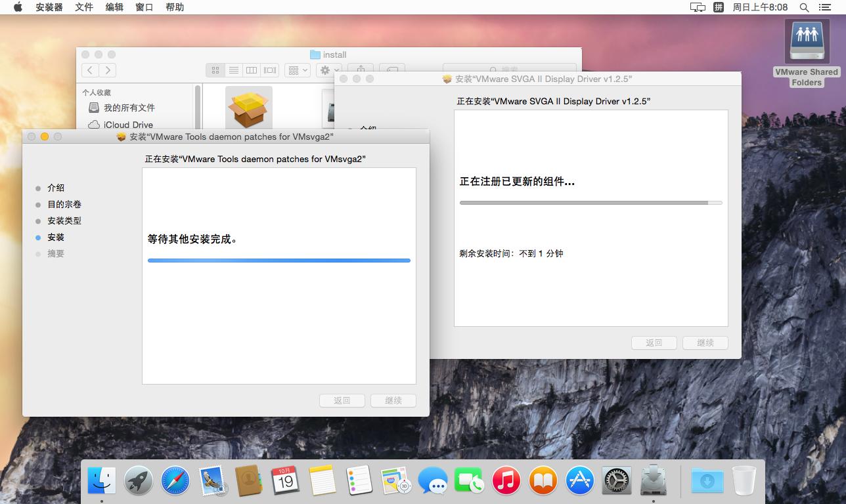The image size is (846, 504).
Task: Click the 个人收藏 sidebar header in Finder
Action: click(97, 93)
